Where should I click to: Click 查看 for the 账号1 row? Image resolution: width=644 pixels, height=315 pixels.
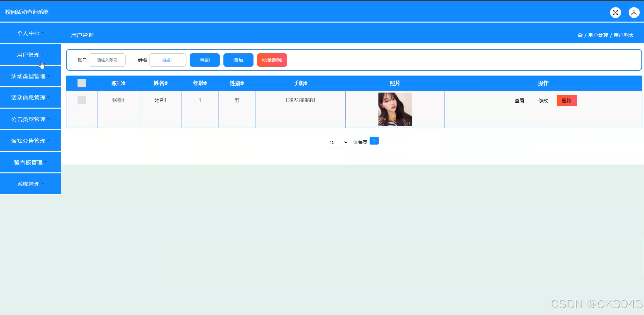tap(519, 101)
